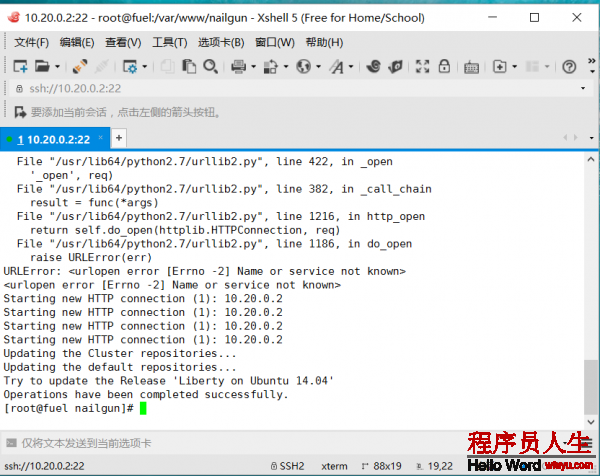The height and width of the screenshot is (476, 600).
Task: Click the greyed-out disconnect plug icon
Action: click(101, 67)
